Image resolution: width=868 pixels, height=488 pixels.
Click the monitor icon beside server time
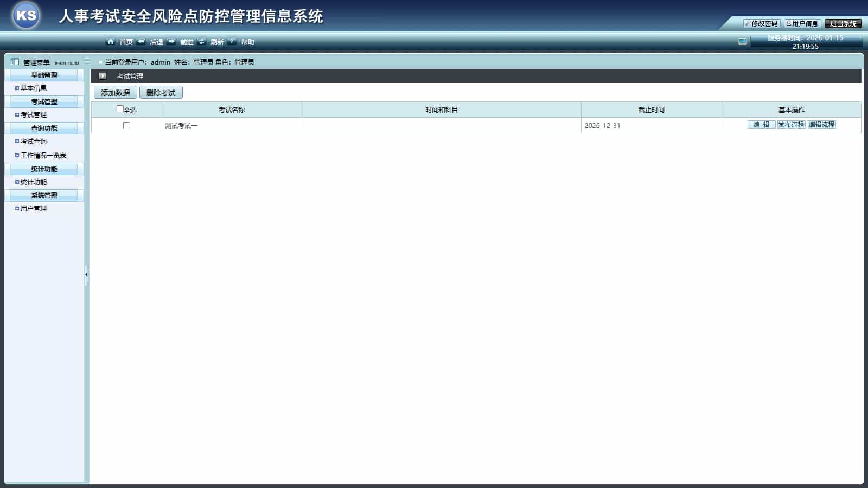click(743, 42)
